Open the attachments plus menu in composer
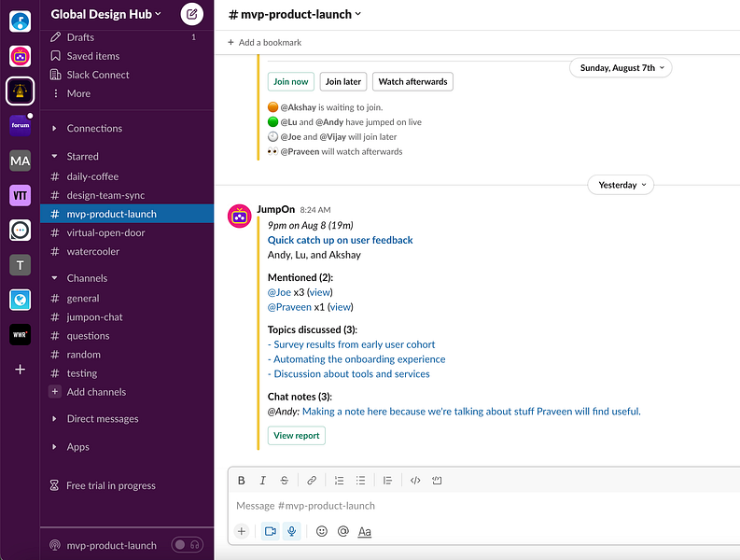Screen dimensions: 740x560 241,531
